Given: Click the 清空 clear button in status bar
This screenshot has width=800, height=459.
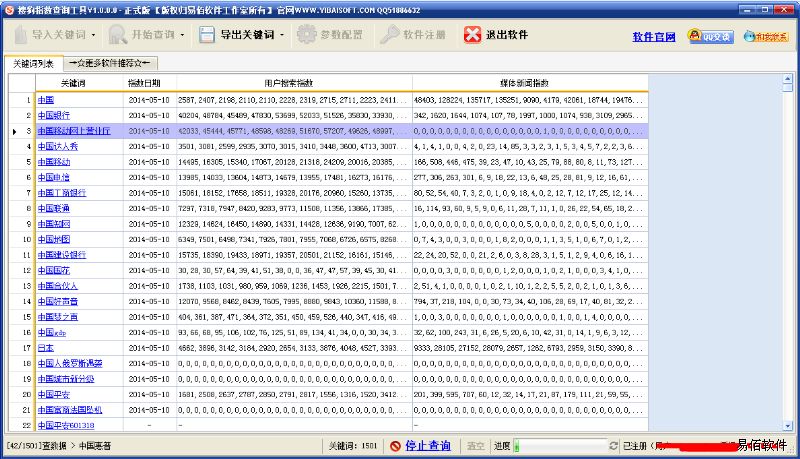Looking at the screenshot, I should click(476, 446).
